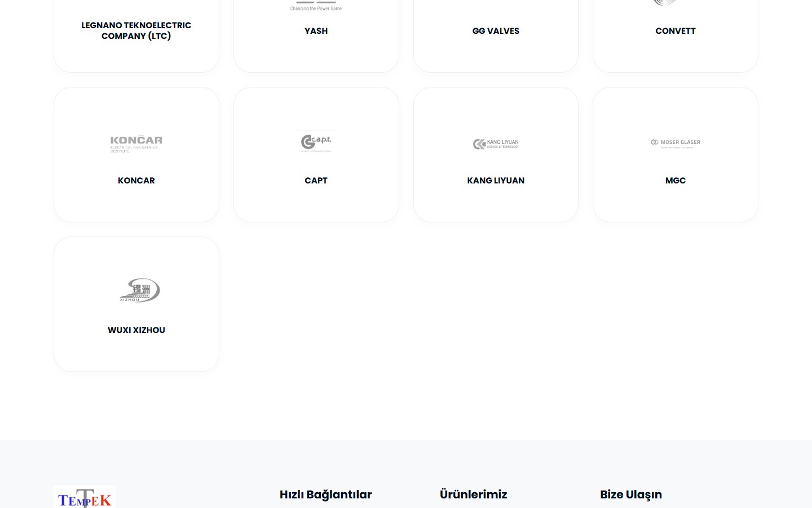The width and height of the screenshot is (812, 508).
Task: Open the CONVETT partner title
Action: click(x=676, y=31)
